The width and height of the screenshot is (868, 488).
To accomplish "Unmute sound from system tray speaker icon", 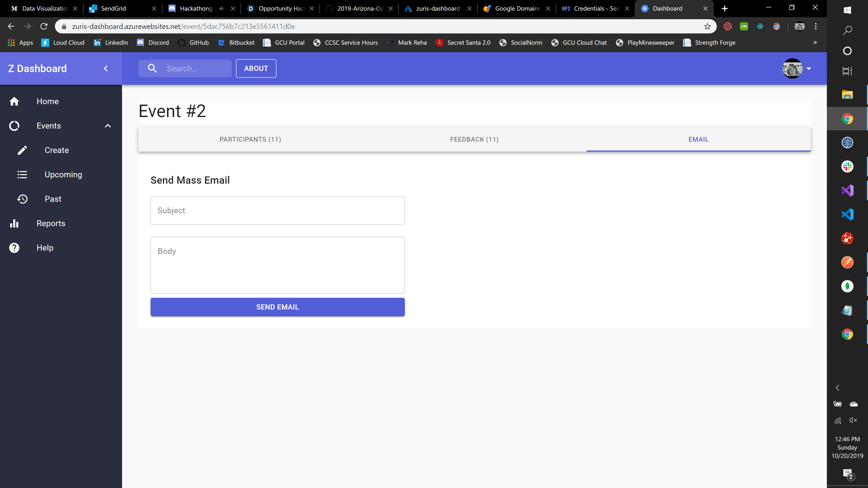I will pos(853,420).
